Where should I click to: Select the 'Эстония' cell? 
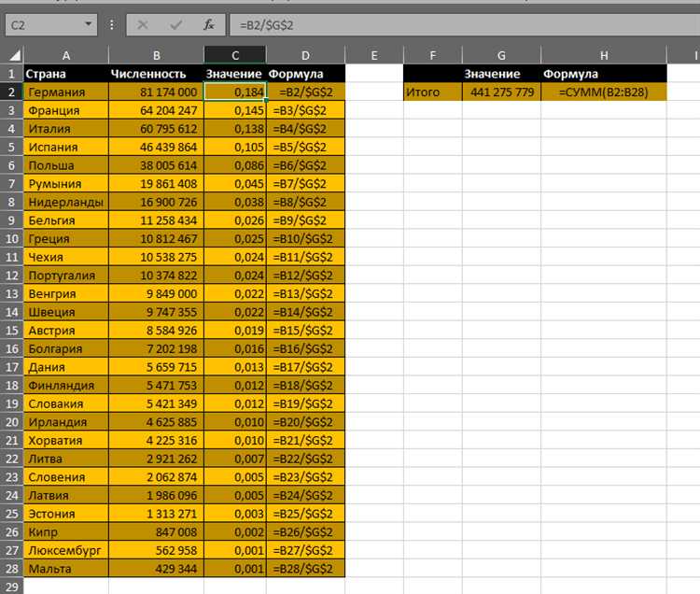click(x=66, y=513)
